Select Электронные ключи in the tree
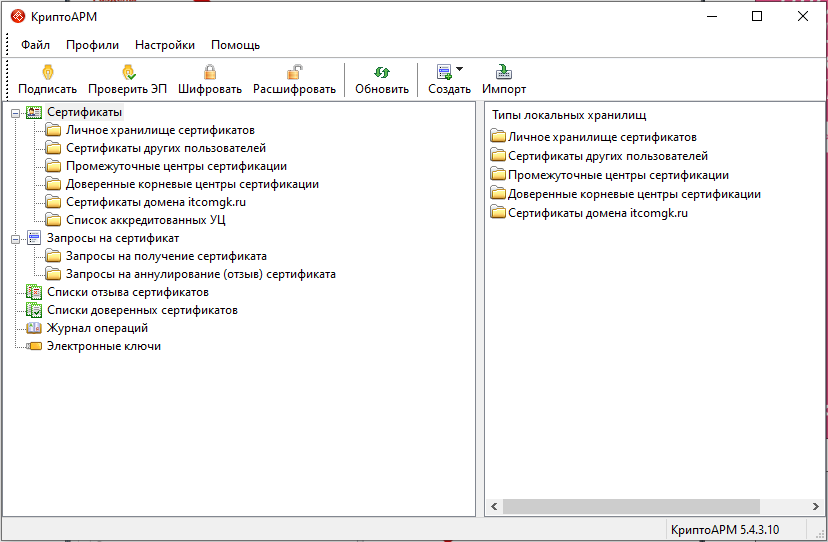This screenshot has height=542, width=828. [103, 346]
